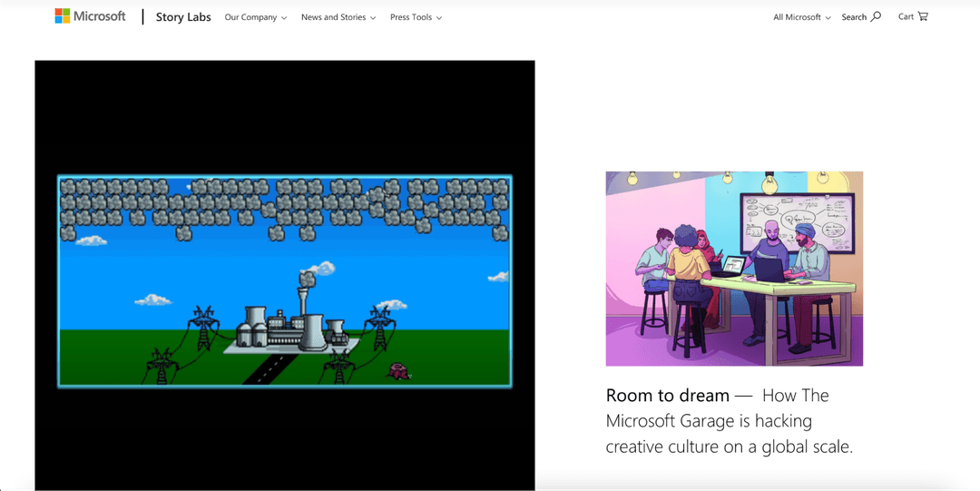Click the search magnifier icon
Viewport: 980px width, 491px height.
point(876,16)
